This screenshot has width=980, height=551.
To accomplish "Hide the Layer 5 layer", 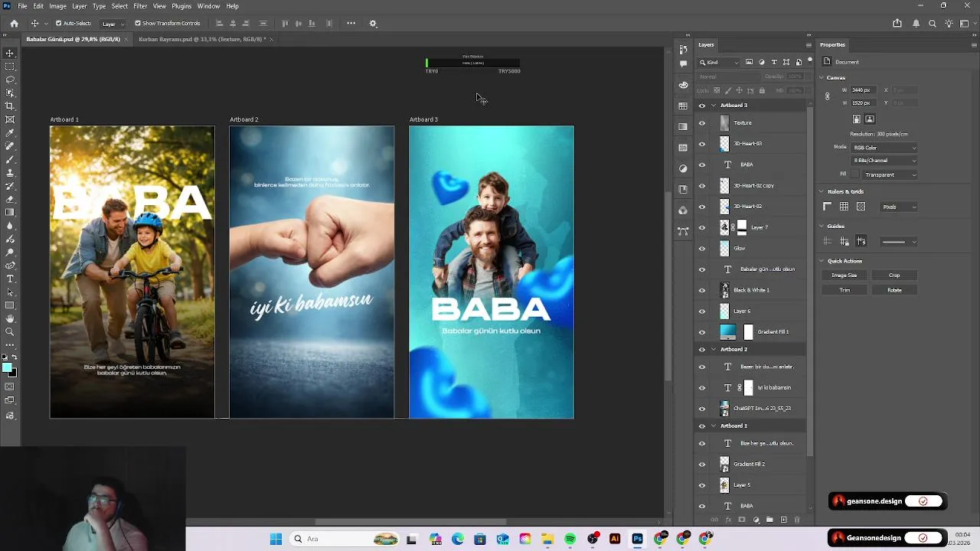I will pyautogui.click(x=702, y=485).
